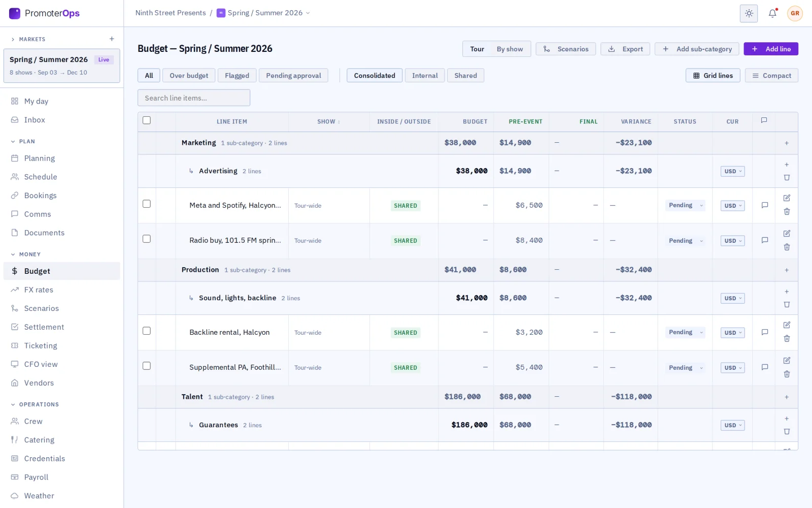Image resolution: width=812 pixels, height=508 pixels.
Task: Focus the Search line items field
Action: click(194, 98)
